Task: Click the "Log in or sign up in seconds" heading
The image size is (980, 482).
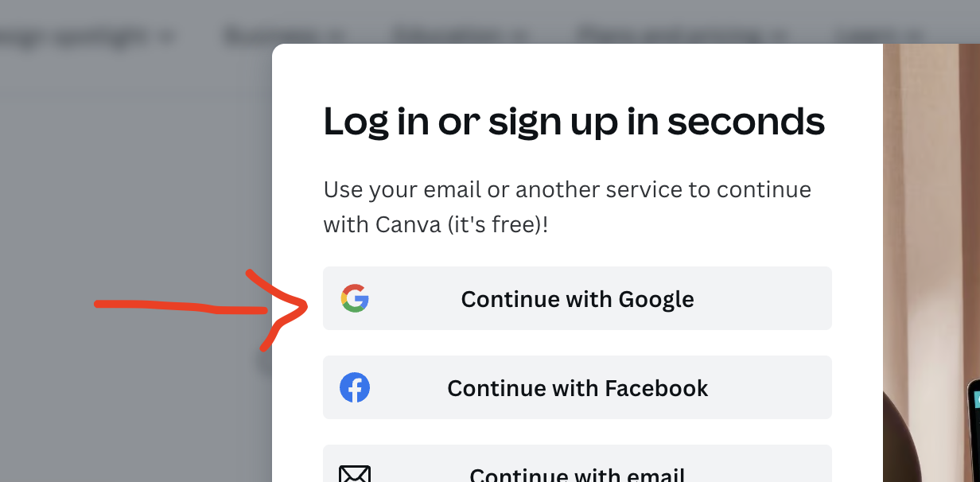Action: point(574,122)
